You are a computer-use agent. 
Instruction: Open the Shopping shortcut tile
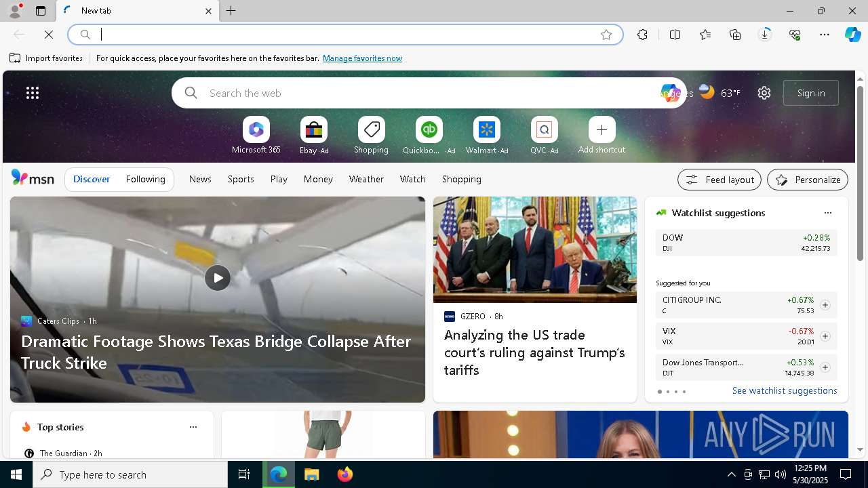(371, 135)
